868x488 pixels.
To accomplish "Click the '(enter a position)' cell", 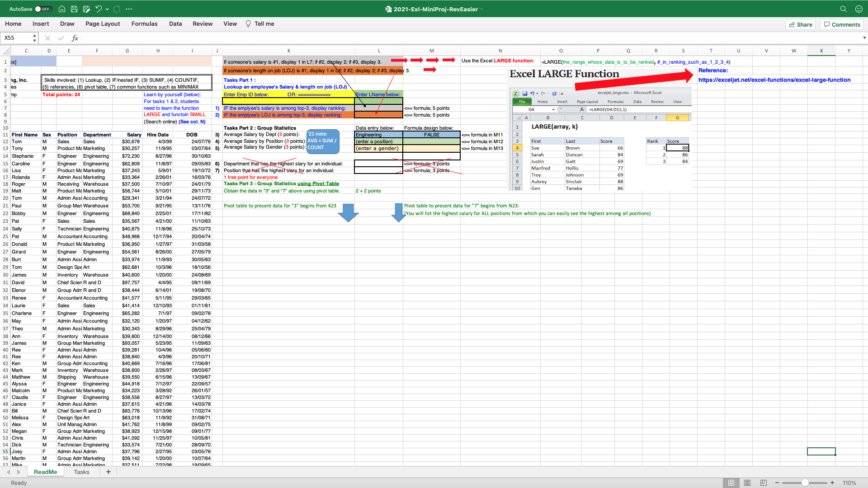I will tap(378, 141).
